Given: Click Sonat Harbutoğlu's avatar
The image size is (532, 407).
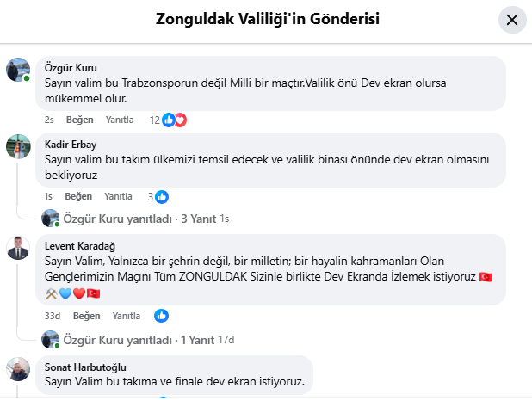Looking at the screenshot, I should [x=18, y=370].
